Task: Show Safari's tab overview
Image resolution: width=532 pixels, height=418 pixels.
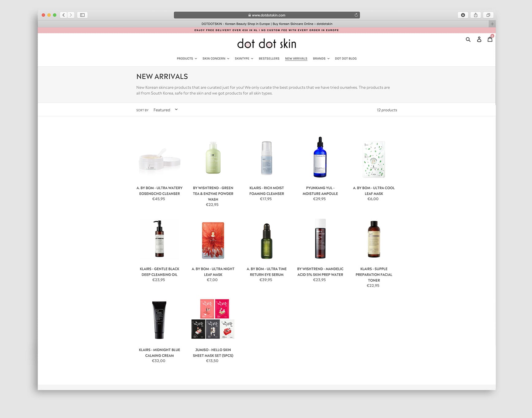Action: [488, 15]
